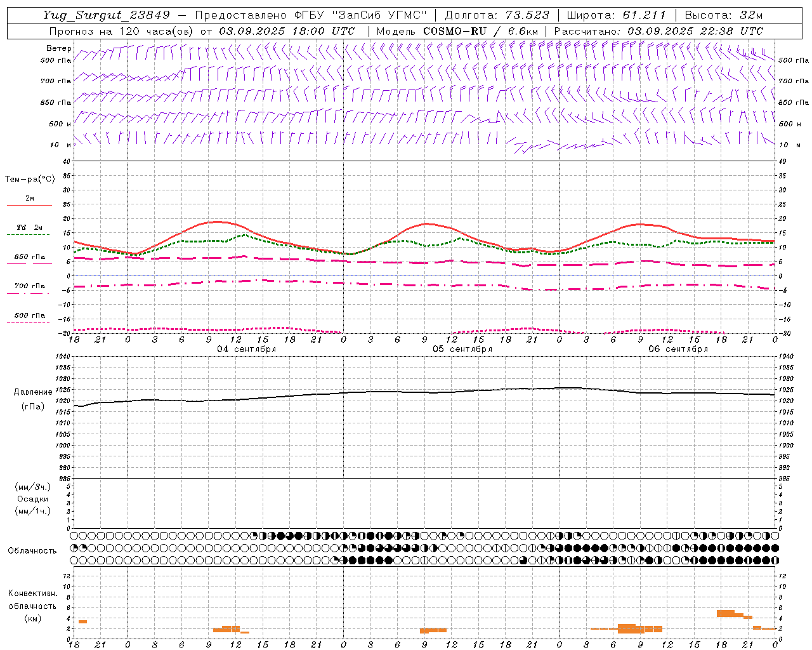Click the Td 2м dew point legend entry
812x650 pixels.
(x=30, y=227)
